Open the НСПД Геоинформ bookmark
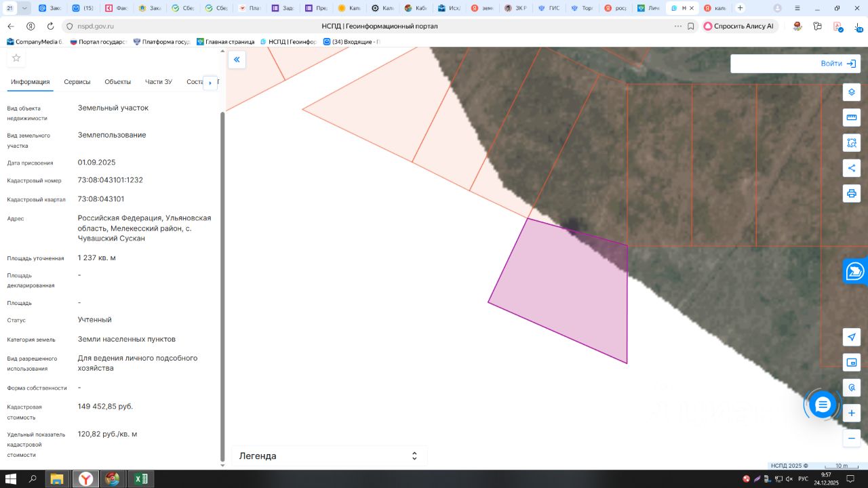Image resolution: width=868 pixels, height=488 pixels. click(x=288, y=41)
